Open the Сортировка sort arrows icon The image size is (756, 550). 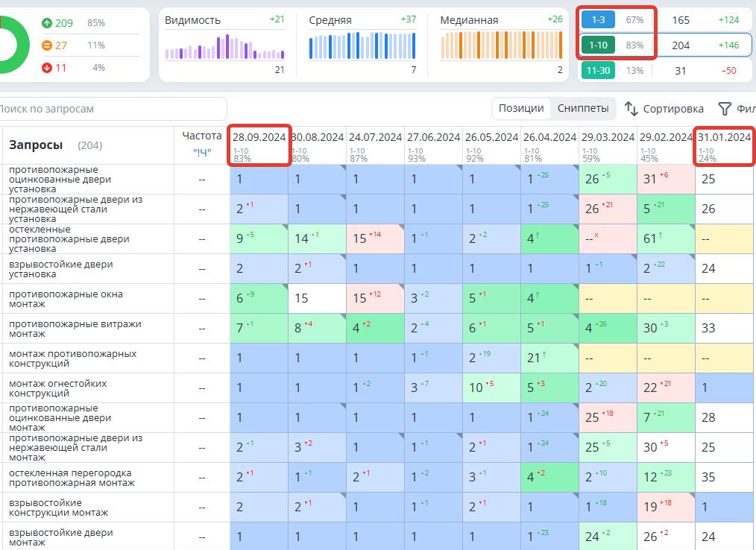coord(631,109)
